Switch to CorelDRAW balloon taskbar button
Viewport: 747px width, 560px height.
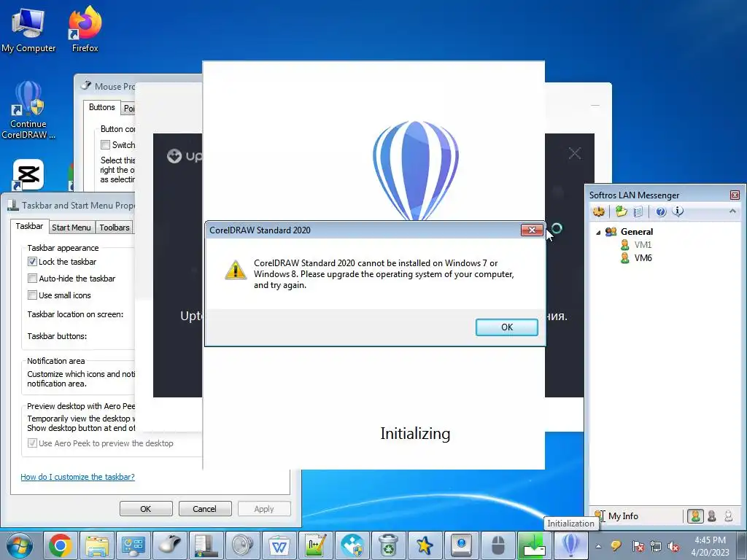point(570,545)
